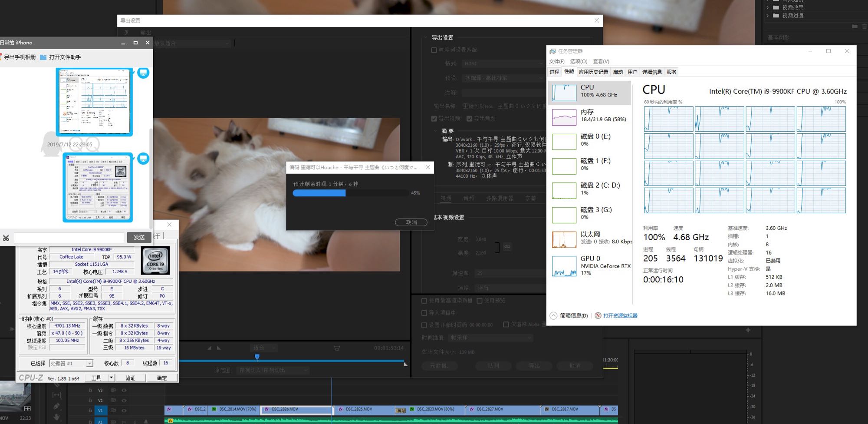
Task: Open the 工具 dropdown arrow in CPU-Z
Action: (x=112, y=378)
